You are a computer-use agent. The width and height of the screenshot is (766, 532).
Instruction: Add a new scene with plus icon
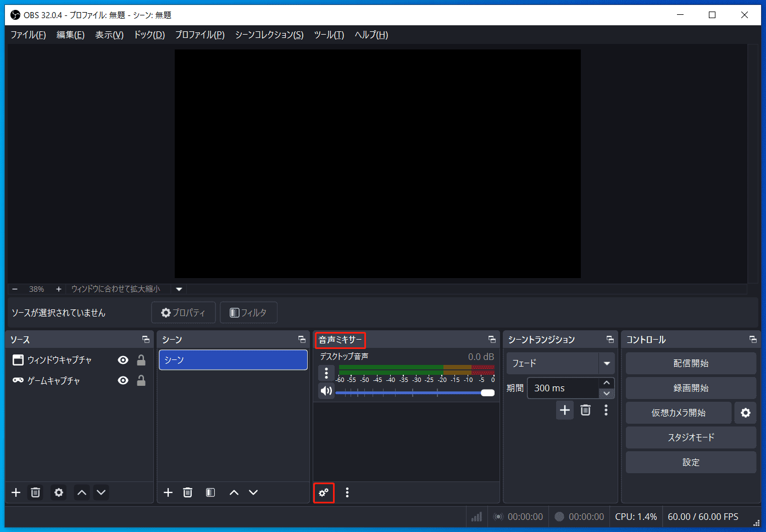click(168, 492)
